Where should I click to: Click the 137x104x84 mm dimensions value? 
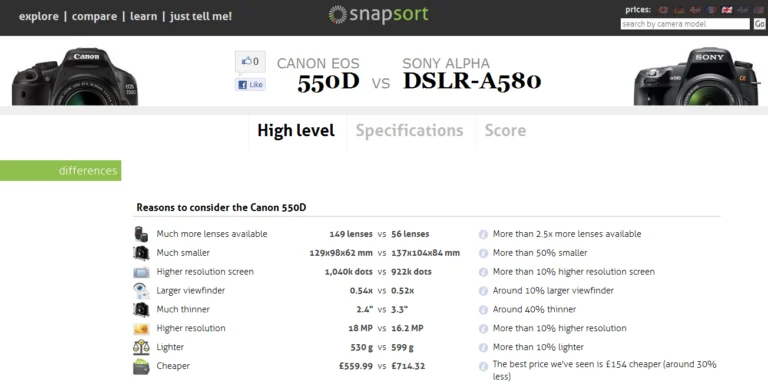426,253
